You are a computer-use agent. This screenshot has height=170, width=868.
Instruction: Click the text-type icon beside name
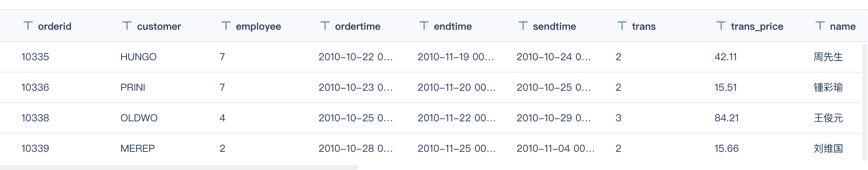click(820, 26)
